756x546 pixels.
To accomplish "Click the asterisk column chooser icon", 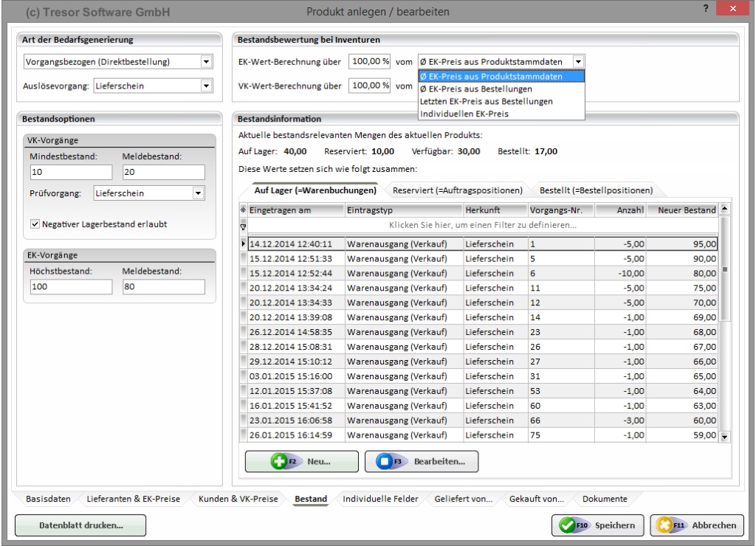I will tap(244, 210).
